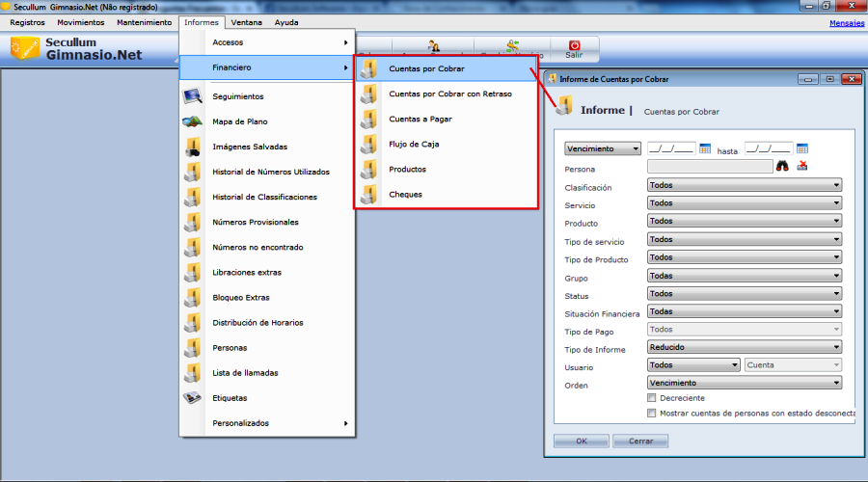Image resolution: width=868 pixels, height=482 pixels.
Task: Click the Cerrar button
Action: pos(639,441)
